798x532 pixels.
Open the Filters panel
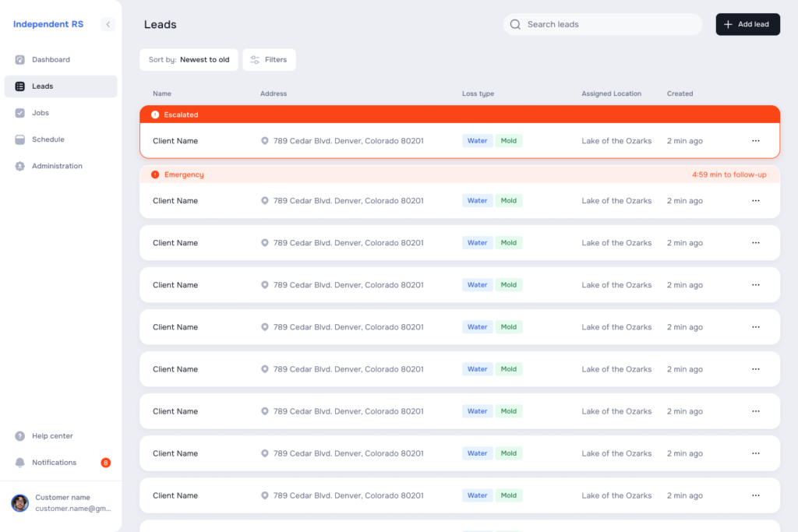pyautogui.click(x=269, y=60)
